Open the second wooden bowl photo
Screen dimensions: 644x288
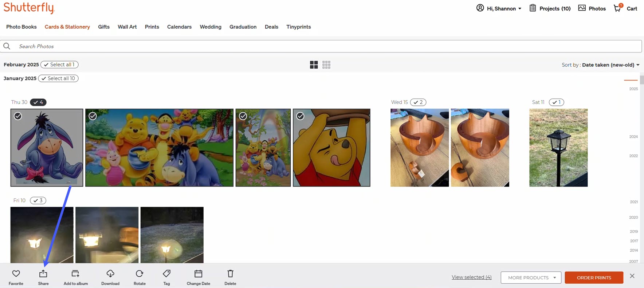click(x=480, y=148)
